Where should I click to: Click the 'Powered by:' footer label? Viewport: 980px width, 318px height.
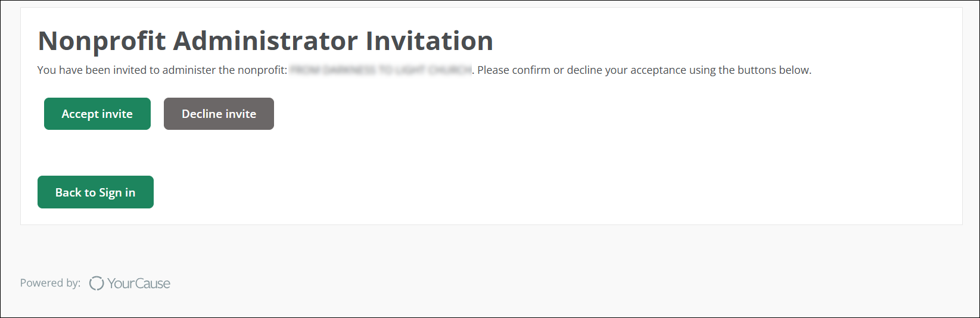(x=50, y=283)
